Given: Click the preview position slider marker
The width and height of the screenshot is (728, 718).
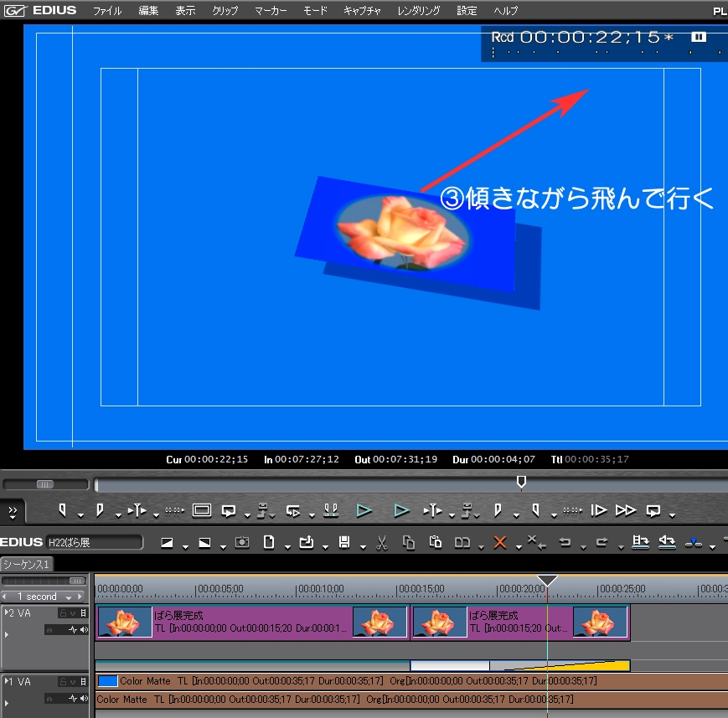Looking at the screenshot, I should pos(521,482).
